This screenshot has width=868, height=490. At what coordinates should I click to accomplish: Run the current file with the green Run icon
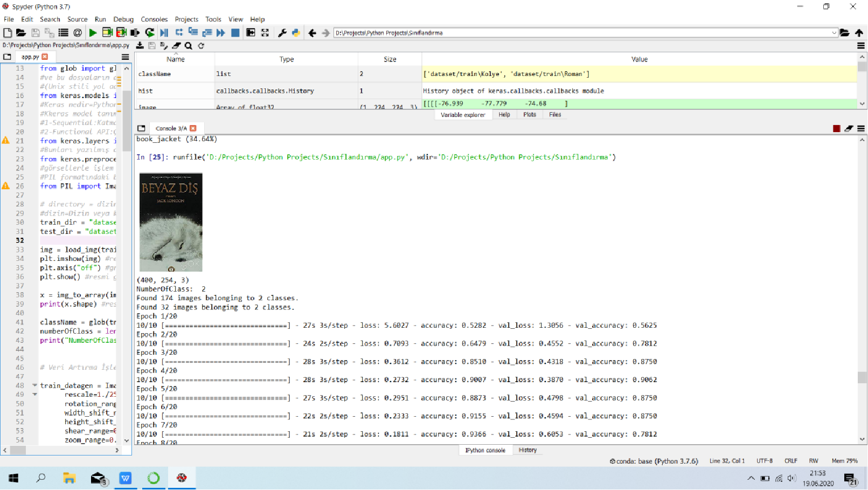click(x=92, y=32)
